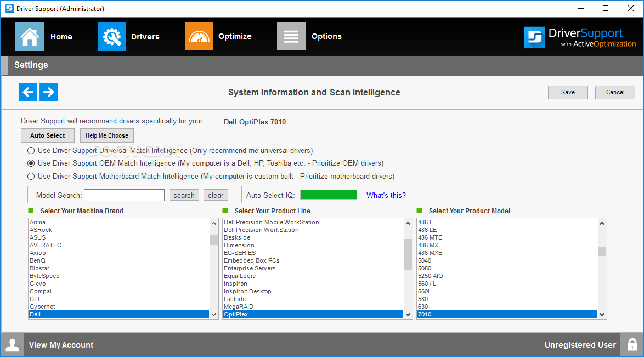
Task: Cancel the settings changes
Action: (x=615, y=93)
